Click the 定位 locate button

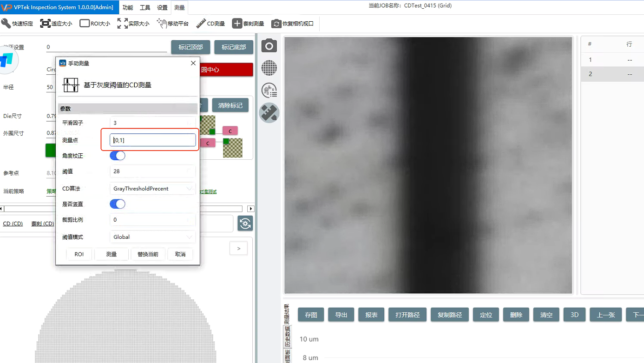[x=486, y=315]
